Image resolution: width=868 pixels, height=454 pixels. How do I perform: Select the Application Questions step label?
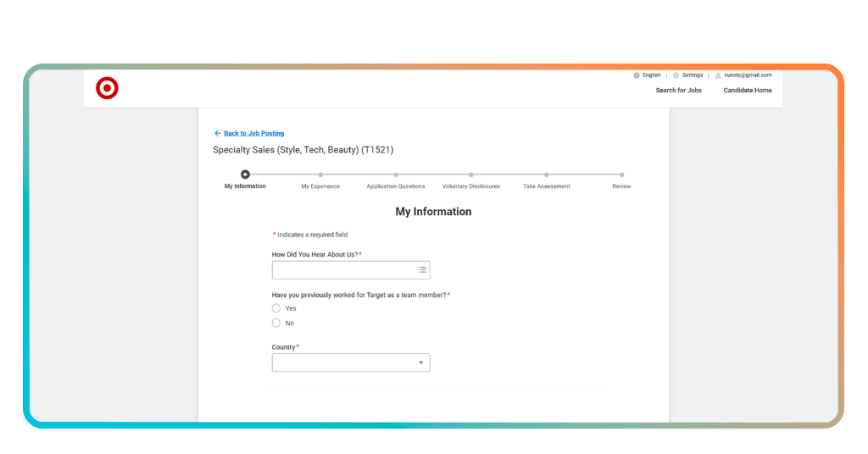tap(396, 186)
